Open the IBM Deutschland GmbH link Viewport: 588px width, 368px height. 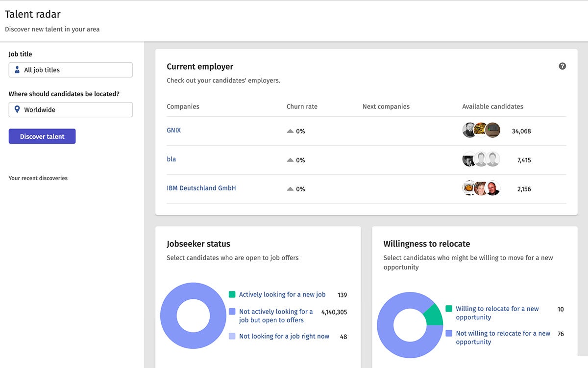pyautogui.click(x=201, y=188)
